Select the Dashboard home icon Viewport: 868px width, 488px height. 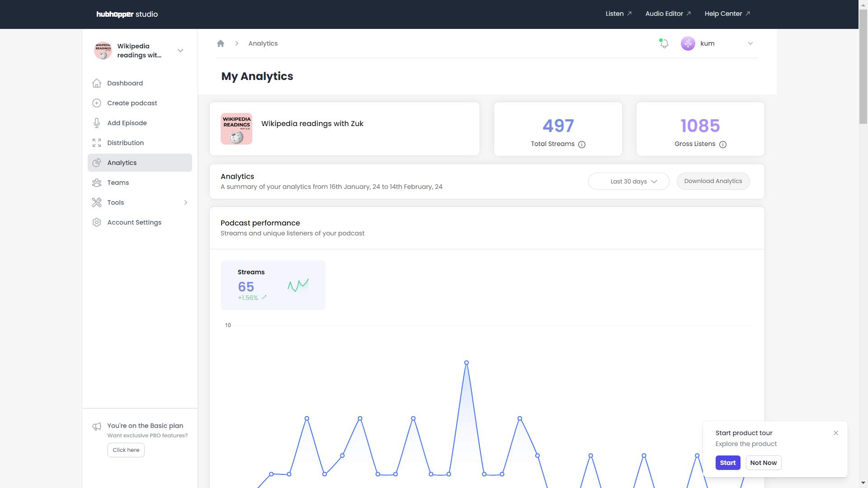[97, 83]
